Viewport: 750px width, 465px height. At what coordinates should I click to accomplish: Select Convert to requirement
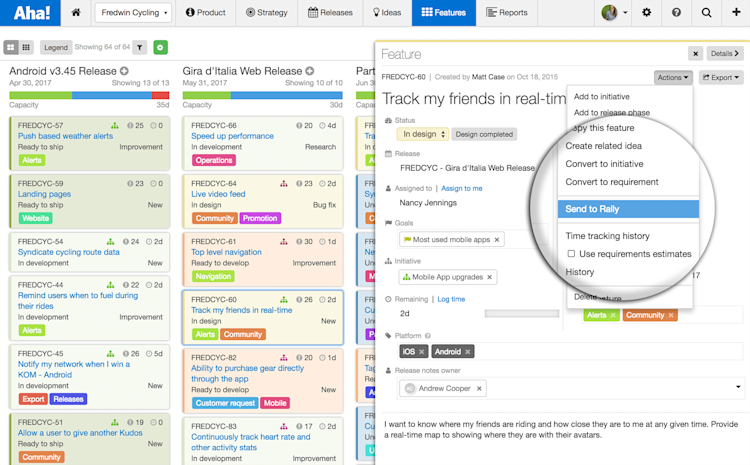click(612, 182)
